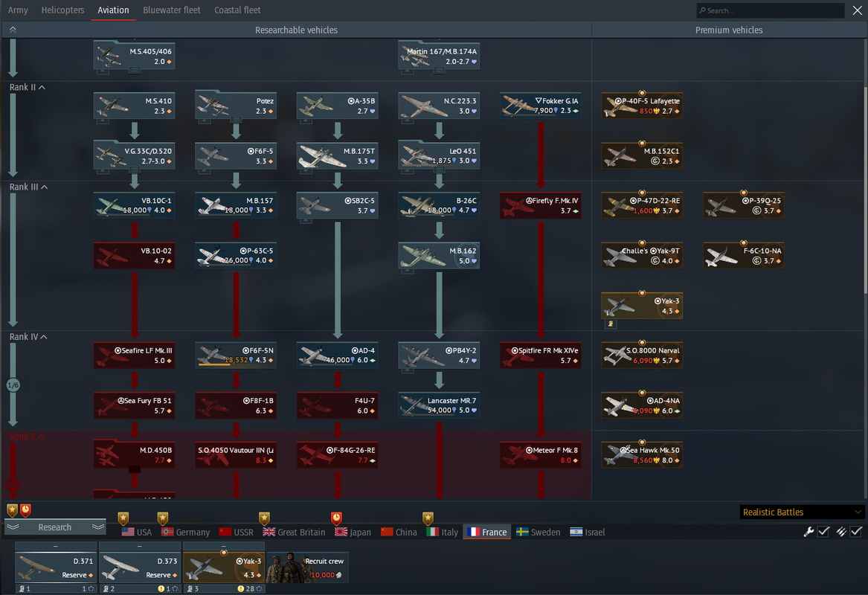
Task: Choose the Sweden nation
Action: coord(538,532)
